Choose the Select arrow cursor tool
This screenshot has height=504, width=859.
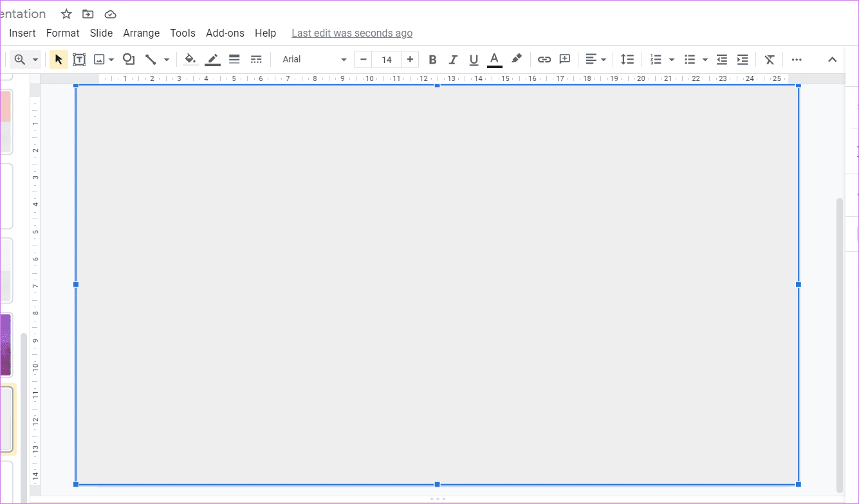pos(59,60)
